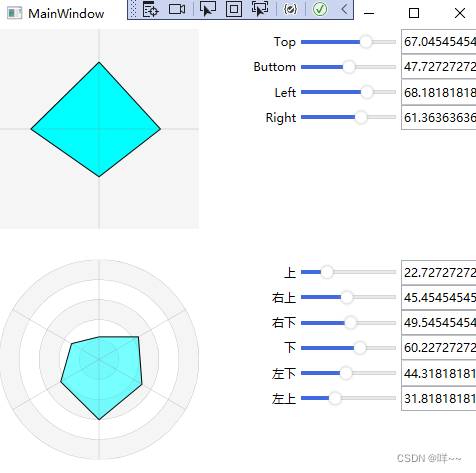Click the Hot Reload braces icon
The width and height of the screenshot is (476, 473).
click(290, 9)
